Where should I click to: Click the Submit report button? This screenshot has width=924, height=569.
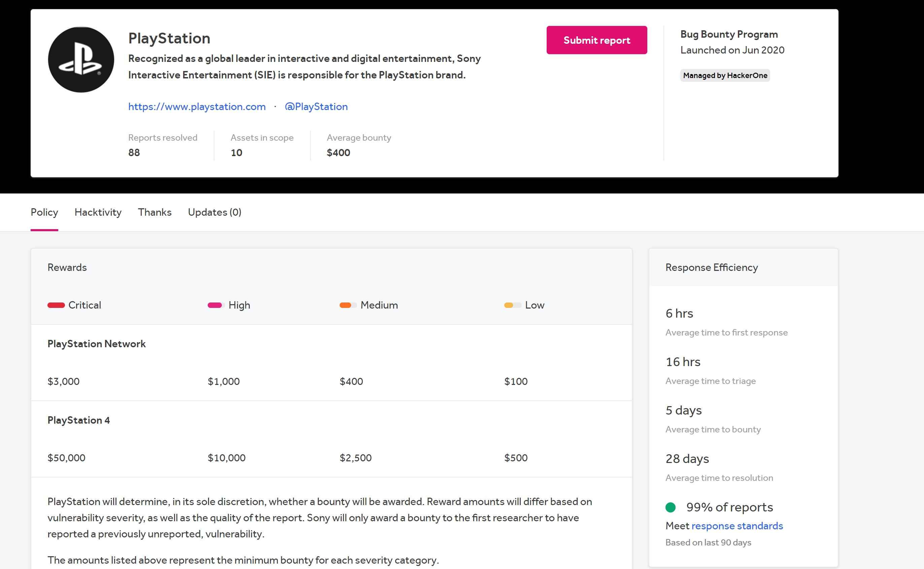[x=596, y=40]
